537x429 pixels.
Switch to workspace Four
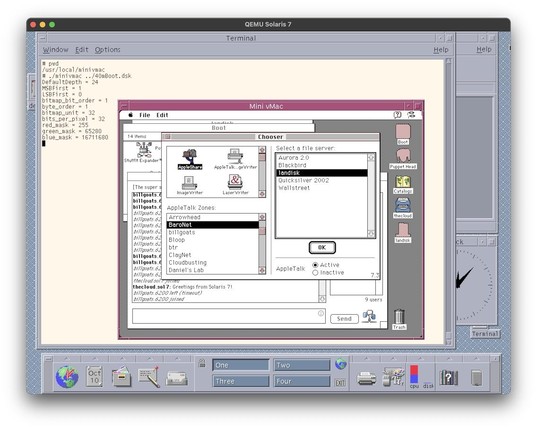[302, 381]
